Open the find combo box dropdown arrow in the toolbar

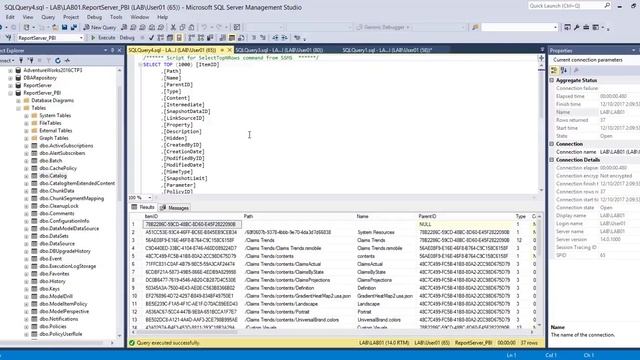pos(555,27)
